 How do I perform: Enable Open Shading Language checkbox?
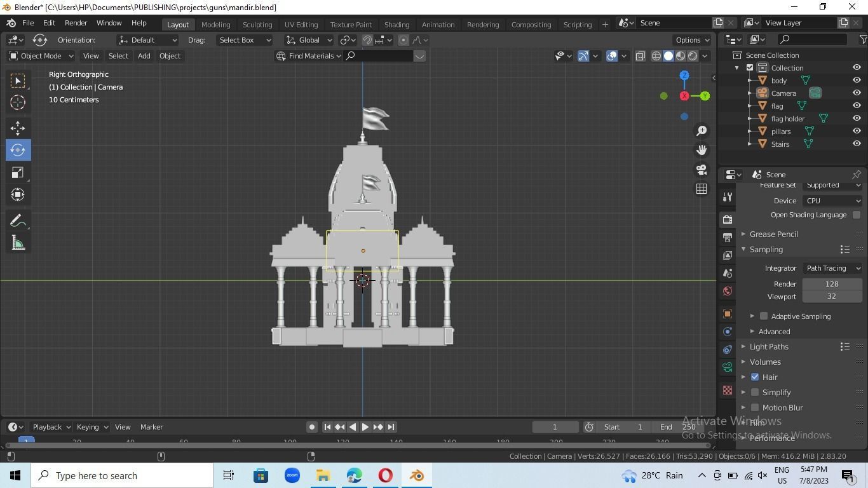point(857,215)
